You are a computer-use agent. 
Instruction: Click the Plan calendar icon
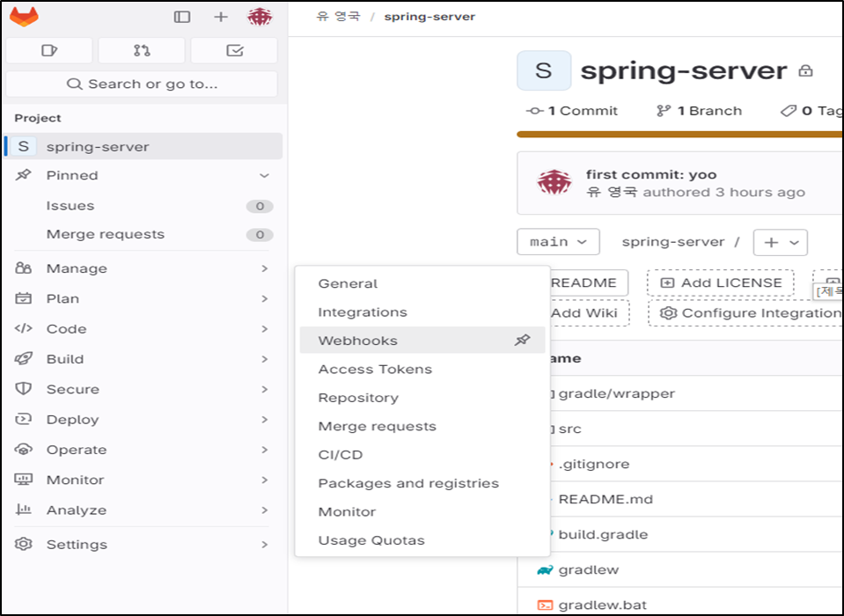(x=23, y=298)
